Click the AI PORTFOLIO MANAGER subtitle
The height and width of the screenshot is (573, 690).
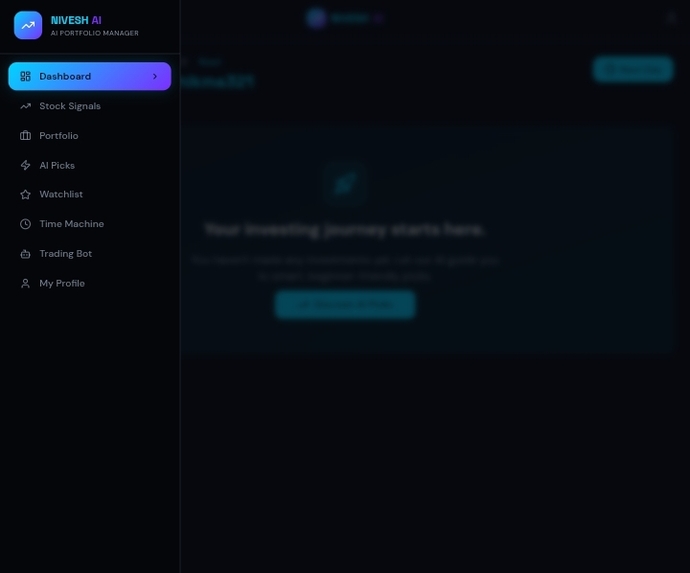(95, 33)
